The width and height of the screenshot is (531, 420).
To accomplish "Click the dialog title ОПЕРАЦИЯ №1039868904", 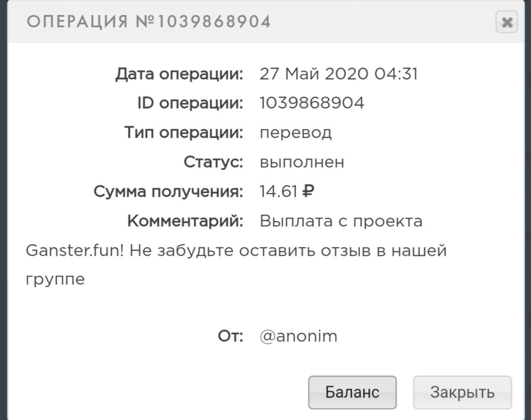I will click(x=149, y=22).
